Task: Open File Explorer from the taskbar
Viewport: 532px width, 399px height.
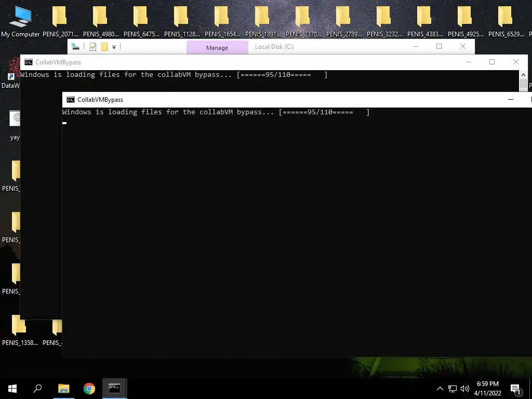Action: click(x=63, y=389)
